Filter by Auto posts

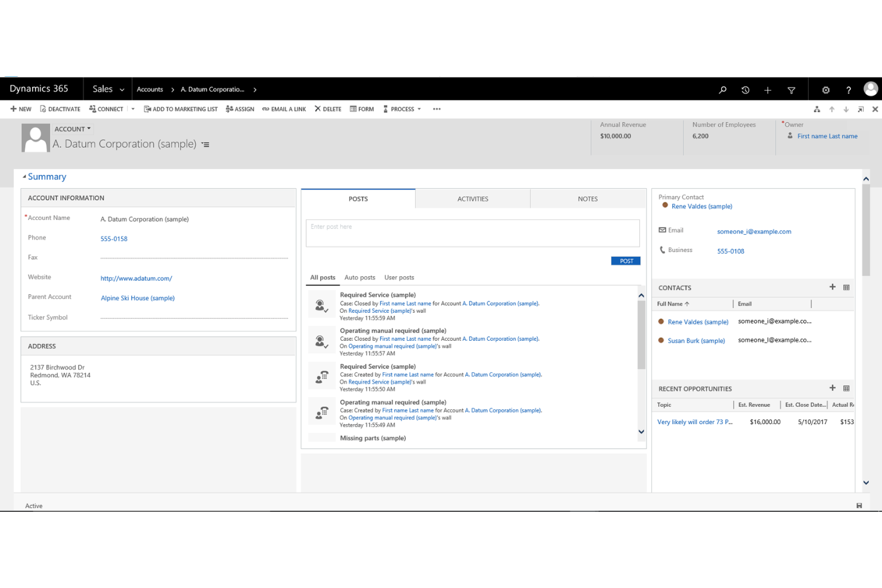[x=360, y=278]
